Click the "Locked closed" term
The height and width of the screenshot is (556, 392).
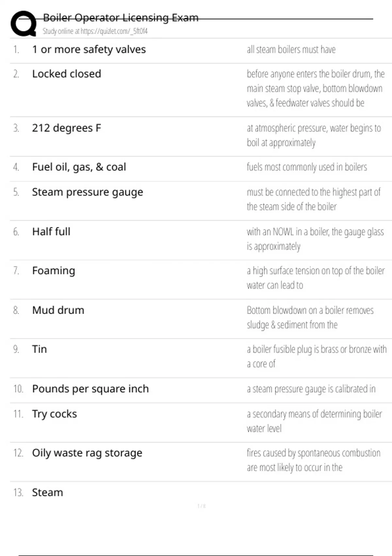[67, 74]
